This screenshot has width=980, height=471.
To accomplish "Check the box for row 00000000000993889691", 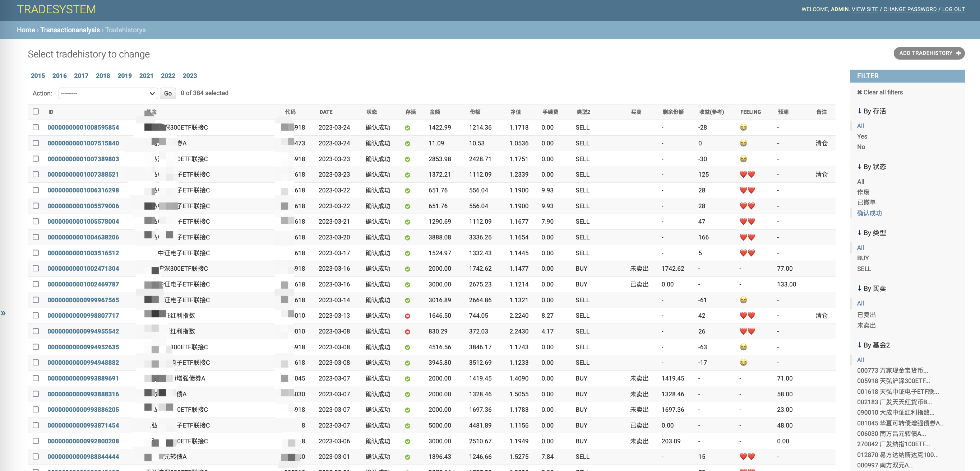I will click(36, 378).
